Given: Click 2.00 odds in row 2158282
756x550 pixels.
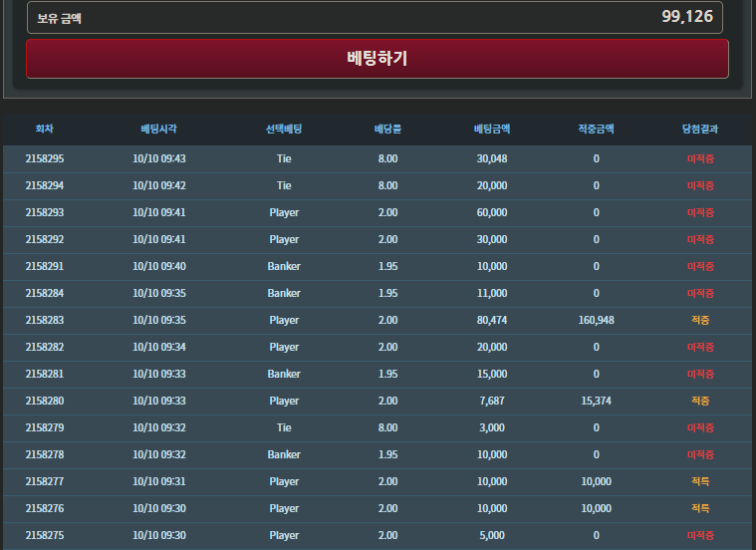Looking at the screenshot, I should coord(388,347).
